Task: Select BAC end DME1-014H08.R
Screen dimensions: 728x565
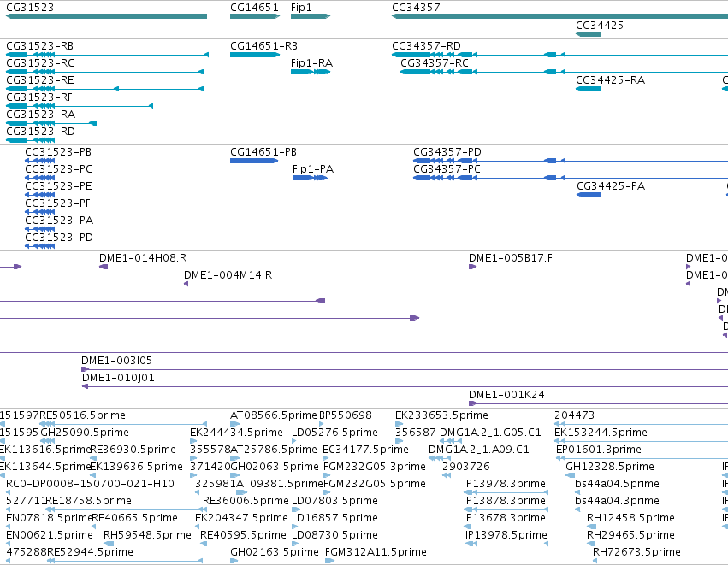Action: (x=104, y=267)
